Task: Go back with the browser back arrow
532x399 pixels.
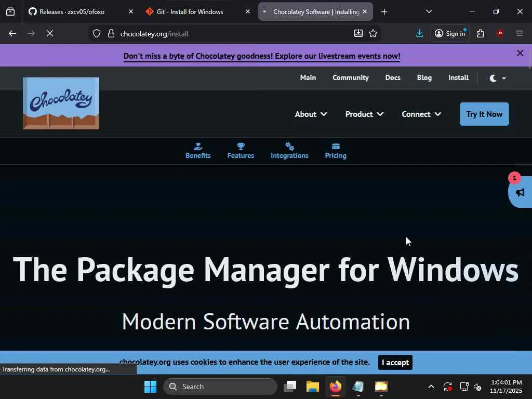Action: 12,34
